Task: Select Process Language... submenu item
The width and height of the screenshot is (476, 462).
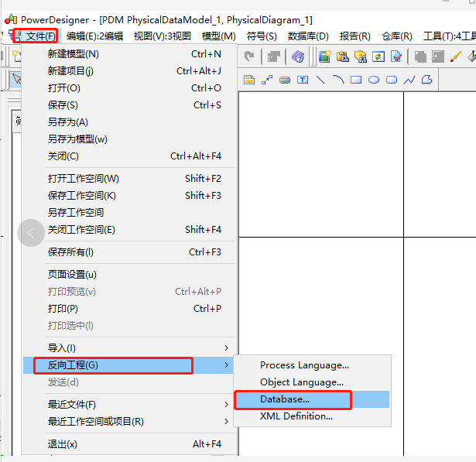Action: pyautogui.click(x=313, y=365)
